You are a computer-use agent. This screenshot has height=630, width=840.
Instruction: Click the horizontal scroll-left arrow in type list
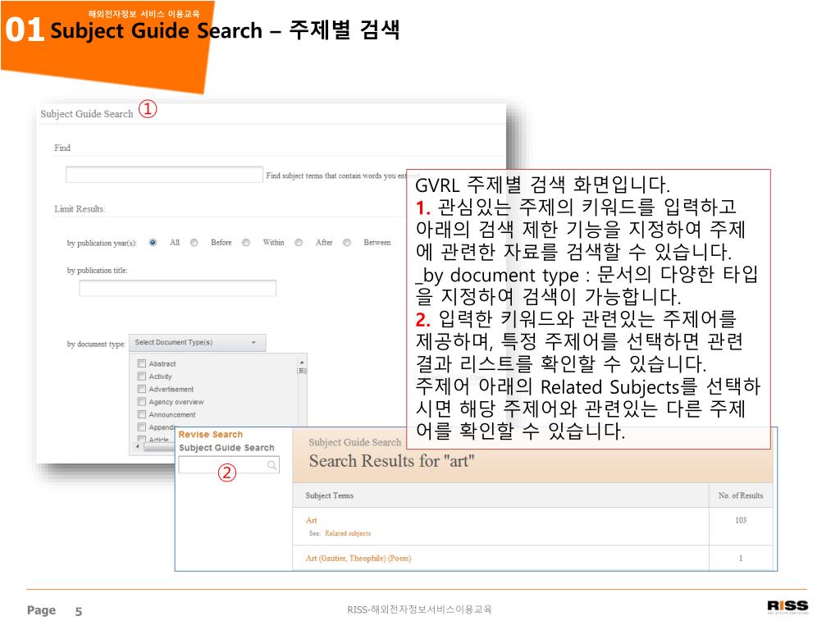138,446
